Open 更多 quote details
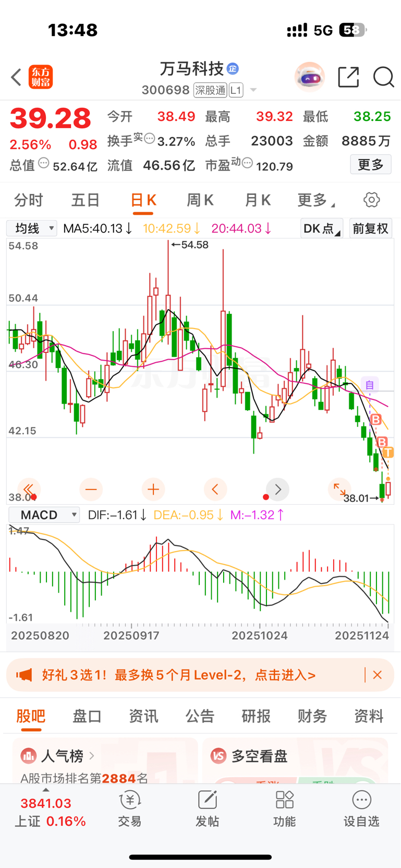Viewport: 401px width, 868px height. click(371, 165)
